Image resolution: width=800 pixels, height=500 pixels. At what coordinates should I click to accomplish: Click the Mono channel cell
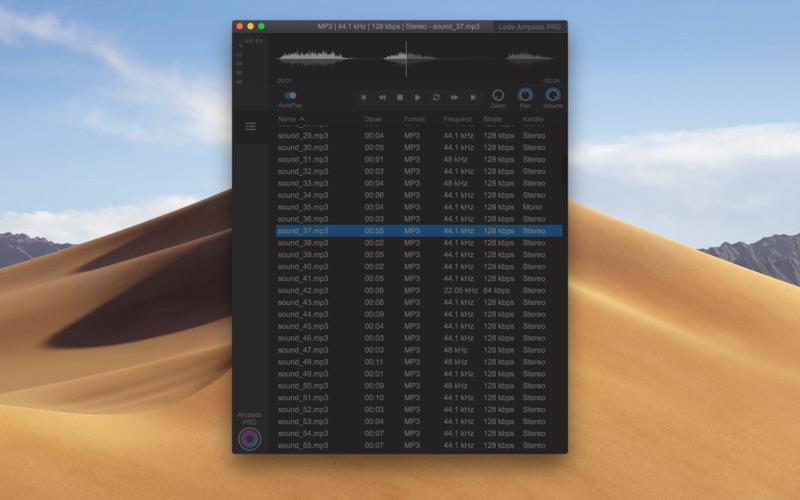[x=532, y=207]
